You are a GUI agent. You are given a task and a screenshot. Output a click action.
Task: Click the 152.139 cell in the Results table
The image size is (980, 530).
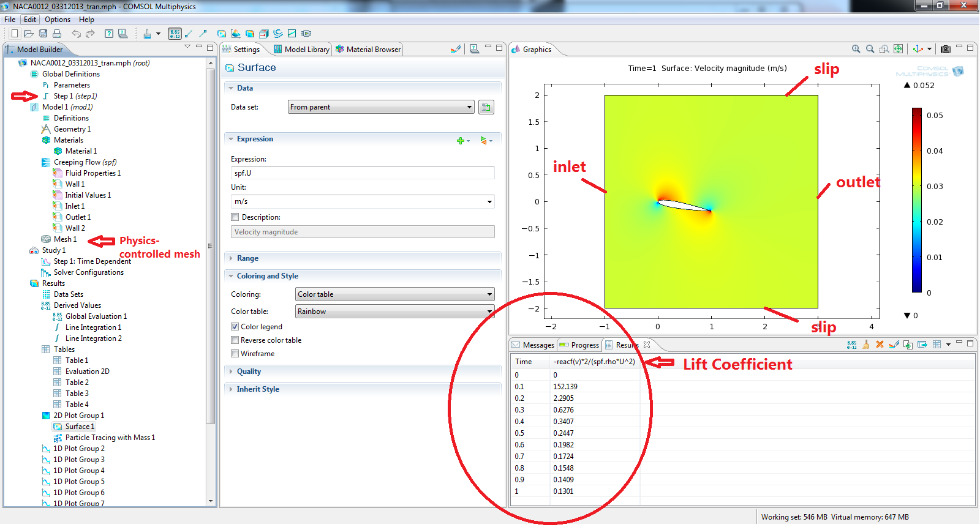[x=565, y=387]
